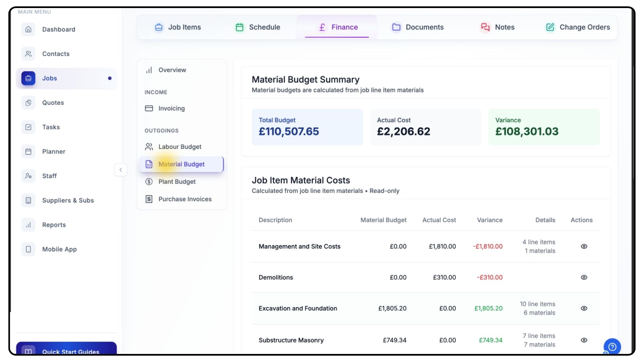
Task: Open the blue help question-mark bubble
Action: 612,347
